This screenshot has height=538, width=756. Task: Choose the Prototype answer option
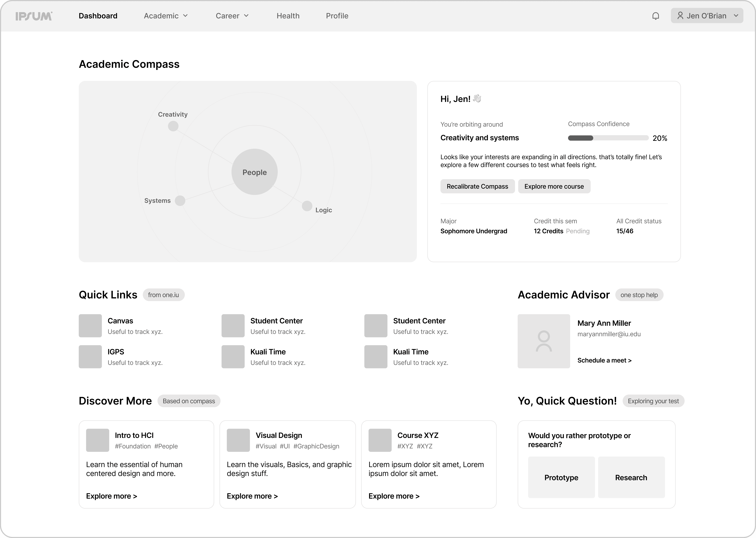[561, 477]
